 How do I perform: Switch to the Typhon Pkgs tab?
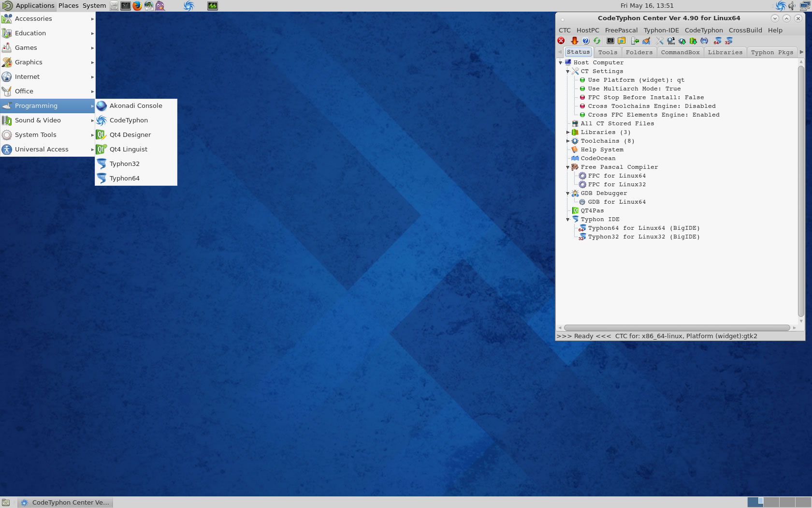pyautogui.click(x=772, y=52)
